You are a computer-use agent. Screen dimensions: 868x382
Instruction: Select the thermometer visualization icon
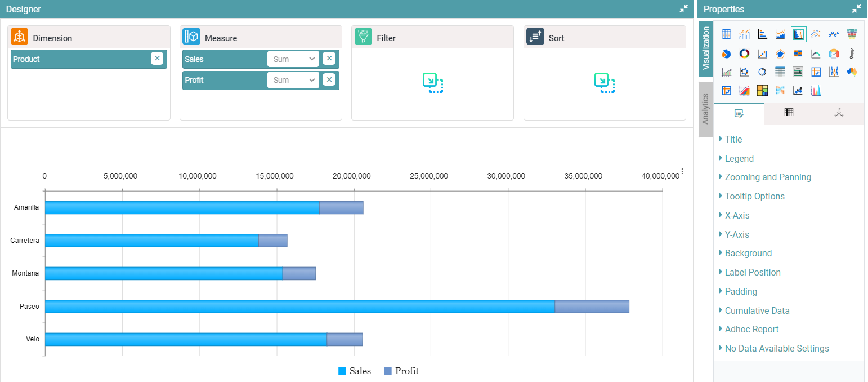tap(852, 54)
